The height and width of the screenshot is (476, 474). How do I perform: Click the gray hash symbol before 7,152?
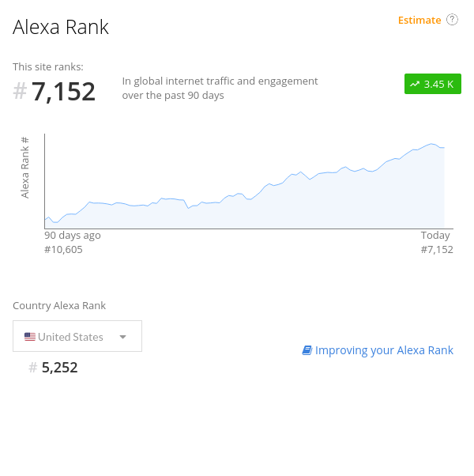[x=20, y=92]
